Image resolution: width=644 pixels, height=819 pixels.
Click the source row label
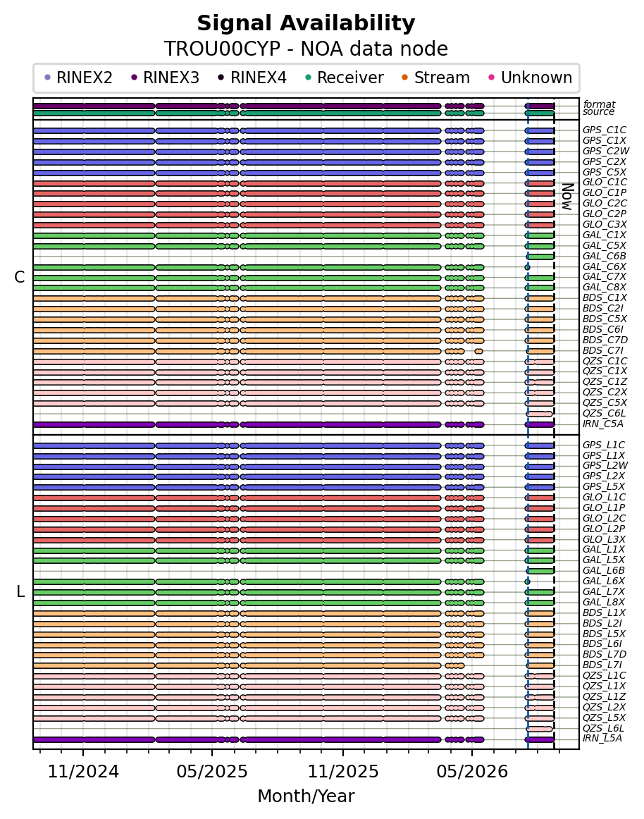tap(599, 112)
